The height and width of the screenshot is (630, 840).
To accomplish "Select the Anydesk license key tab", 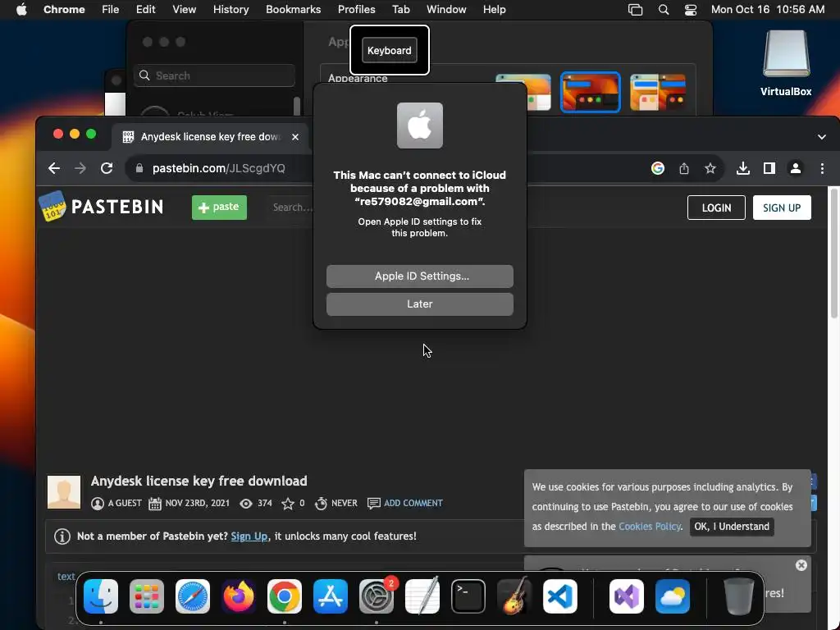I will (211, 137).
